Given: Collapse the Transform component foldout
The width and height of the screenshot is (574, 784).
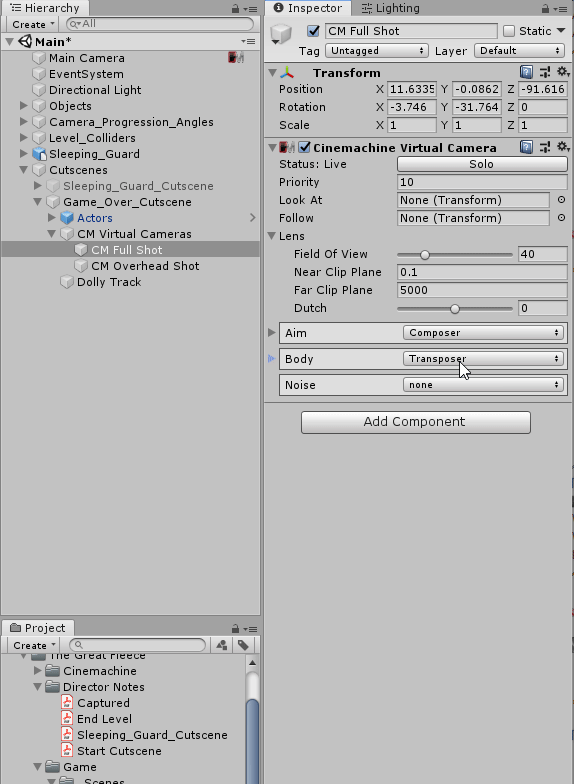Looking at the screenshot, I should click(272, 72).
